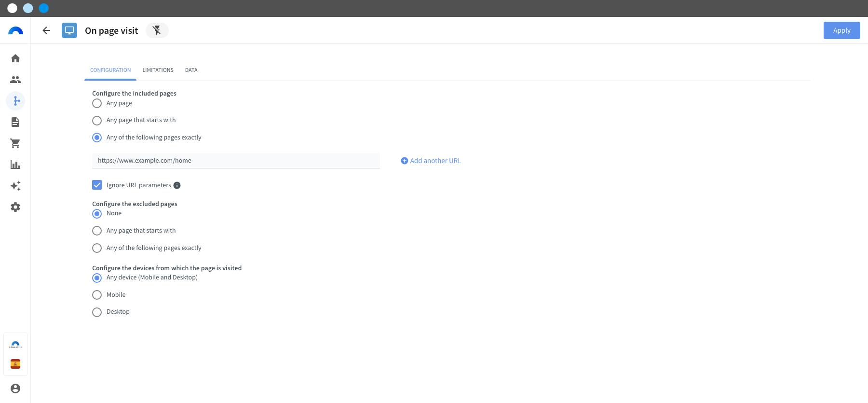Click the blue monitor page-visit icon
868x403 pixels.
69,30
